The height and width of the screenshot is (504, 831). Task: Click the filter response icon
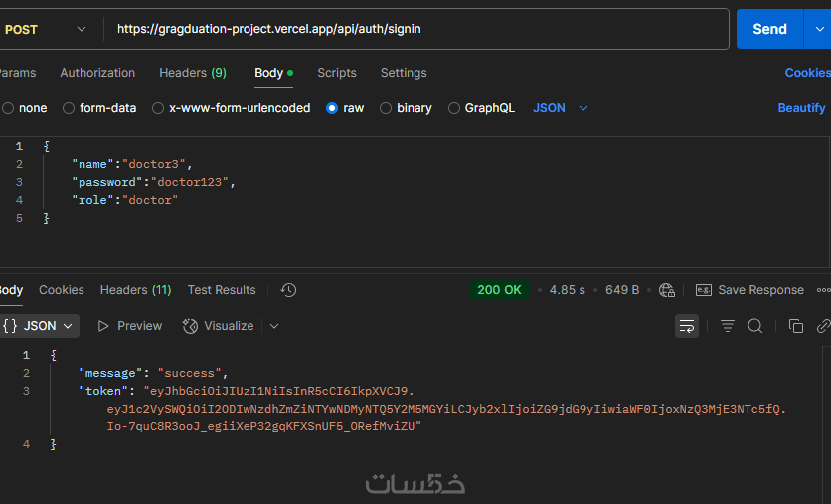(728, 326)
